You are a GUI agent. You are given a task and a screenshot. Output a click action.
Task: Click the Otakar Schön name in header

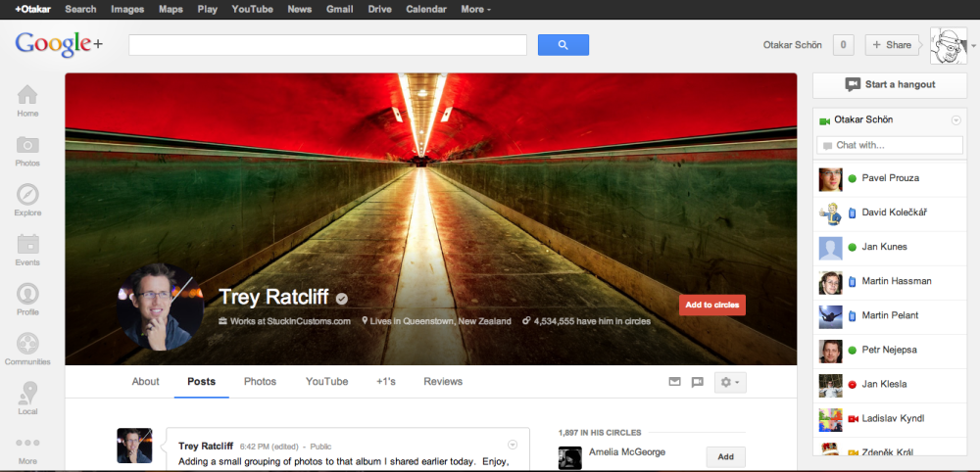793,45
